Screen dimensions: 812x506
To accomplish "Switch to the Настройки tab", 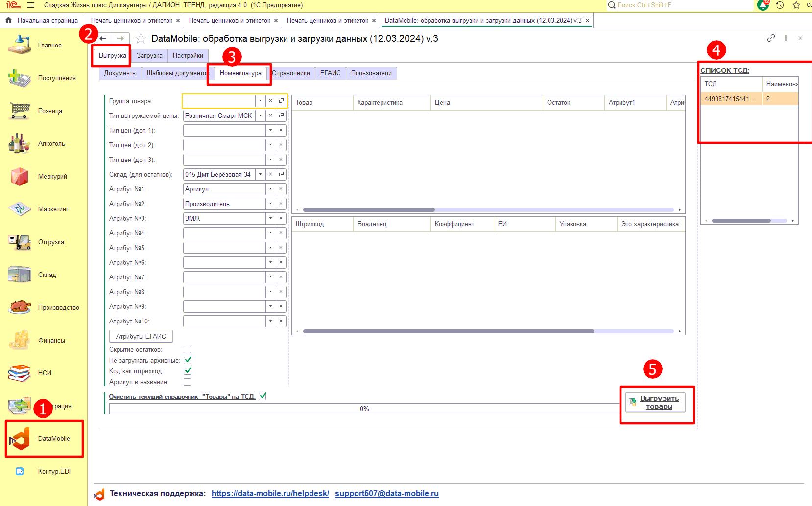I will pos(188,56).
